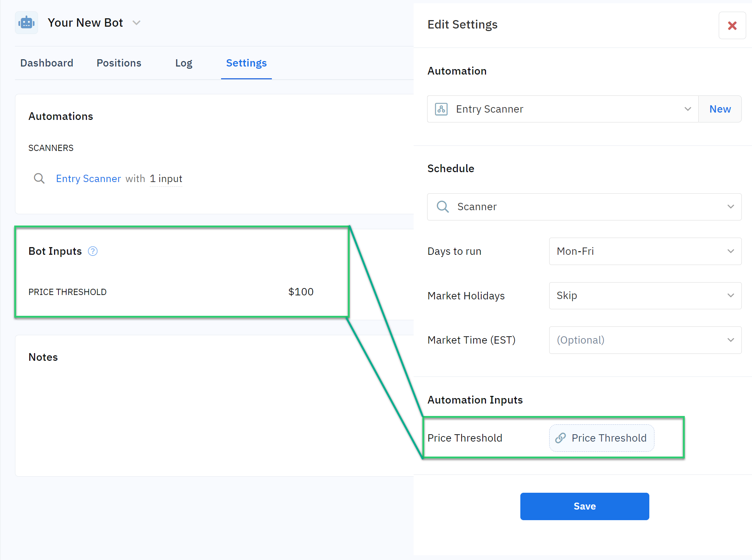The image size is (752, 560).
Task: Click the link icon in Price Threshold chip
Action: (561, 438)
